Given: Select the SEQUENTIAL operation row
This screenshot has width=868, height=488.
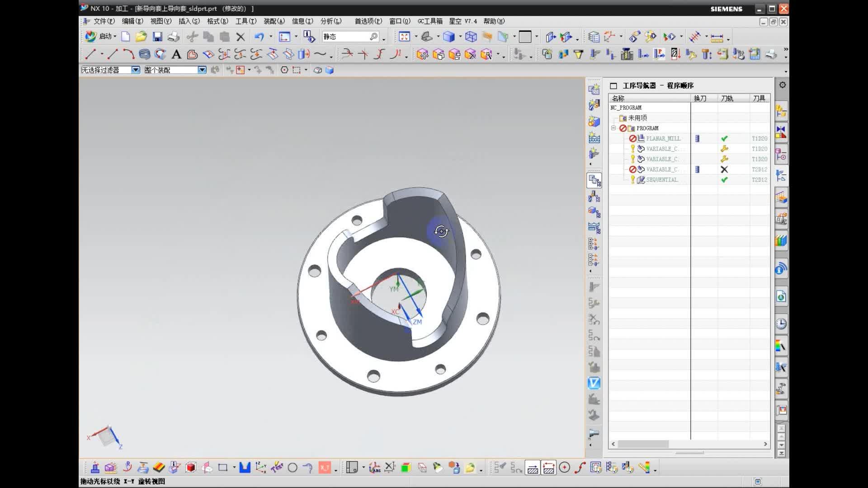Looking at the screenshot, I should [x=662, y=180].
